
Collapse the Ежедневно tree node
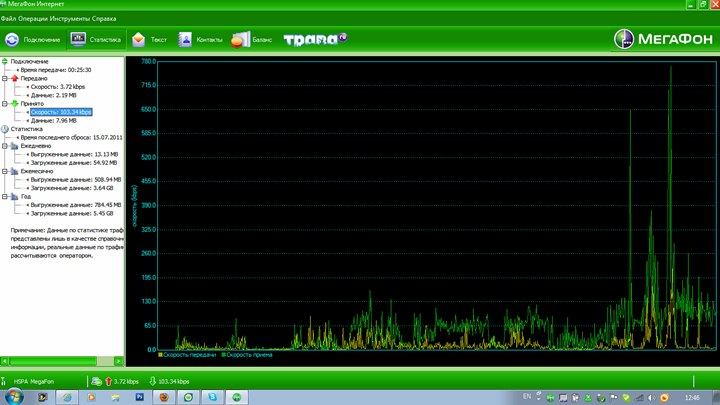(x=5, y=146)
